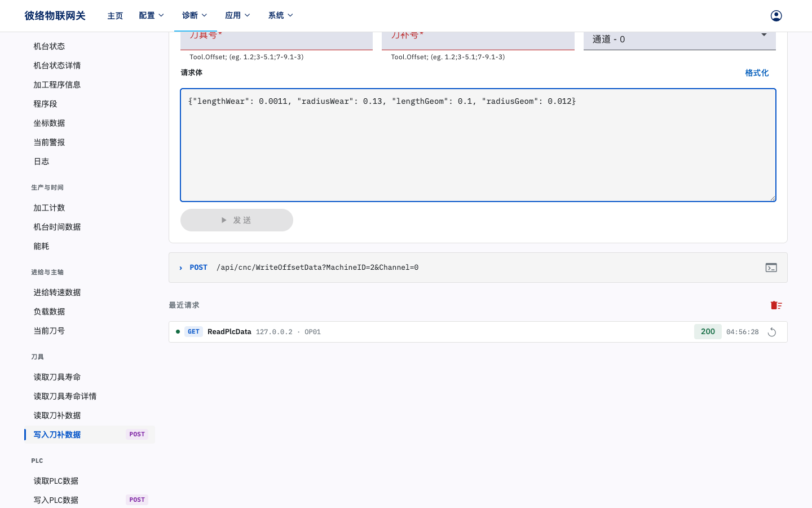Click the 200 status badge

pos(708,332)
